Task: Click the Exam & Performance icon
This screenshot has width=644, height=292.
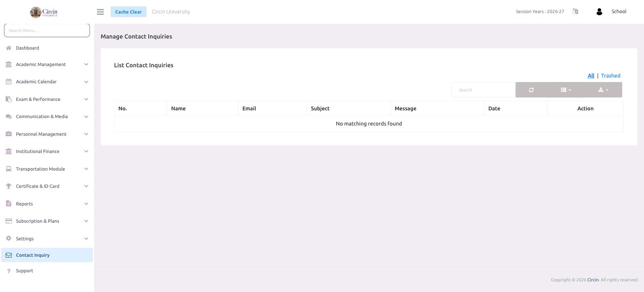Action: (x=9, y=99)
